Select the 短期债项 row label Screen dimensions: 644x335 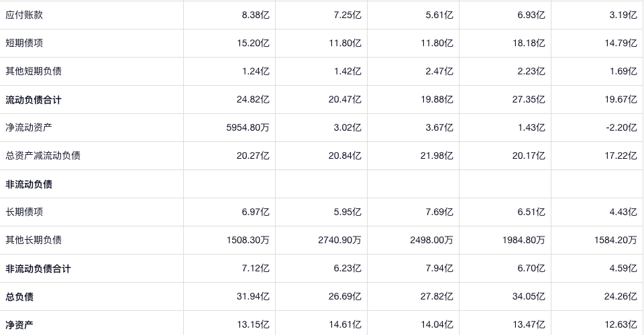(24, 43)
